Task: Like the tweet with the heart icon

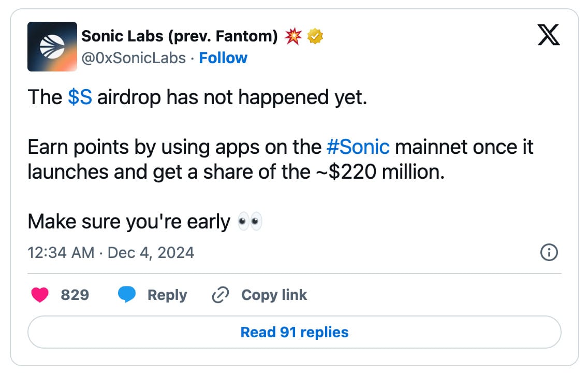Action: (x=40, y=295)
